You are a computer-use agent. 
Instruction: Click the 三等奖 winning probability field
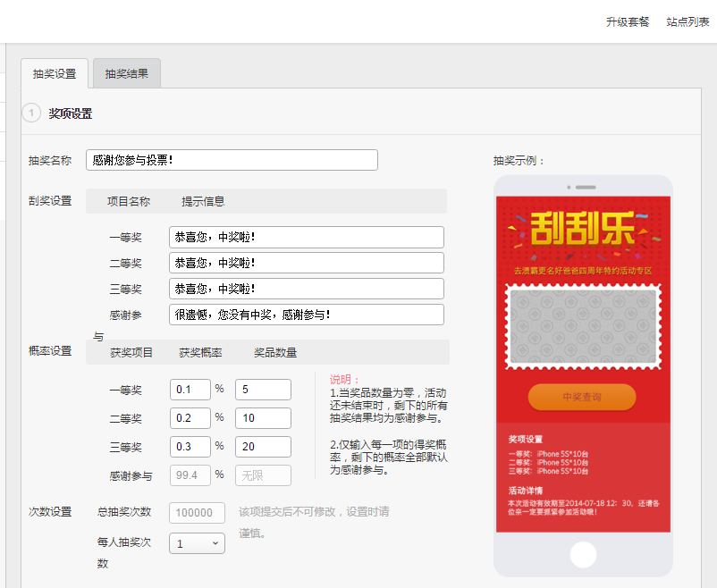point(190,447)
